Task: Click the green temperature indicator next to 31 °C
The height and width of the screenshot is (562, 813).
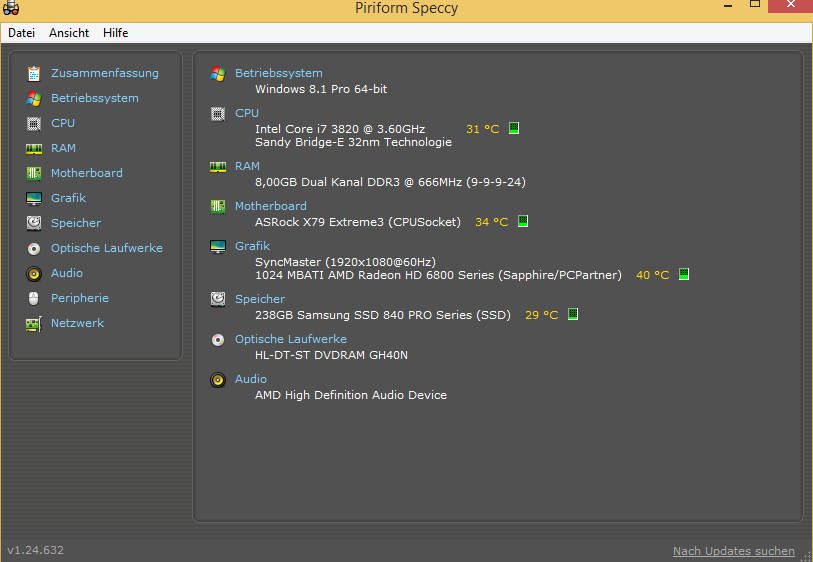Action: click(x=514, y=128)
